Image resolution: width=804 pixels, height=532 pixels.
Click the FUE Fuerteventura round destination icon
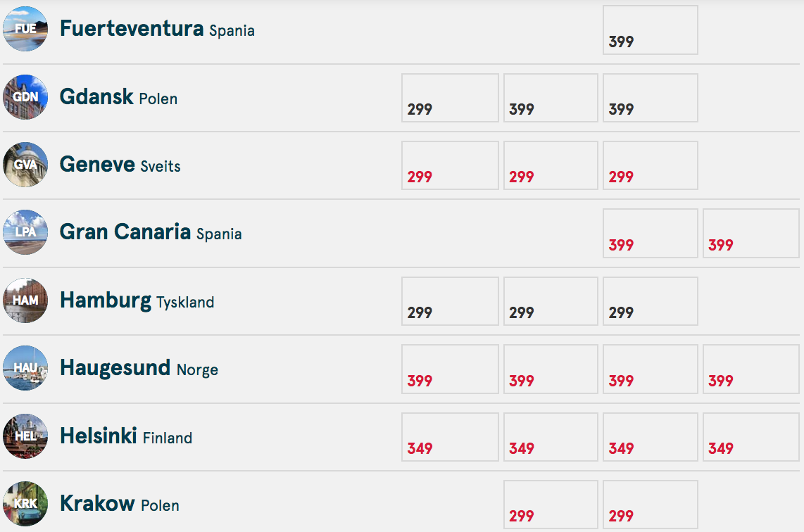(25, 29)
